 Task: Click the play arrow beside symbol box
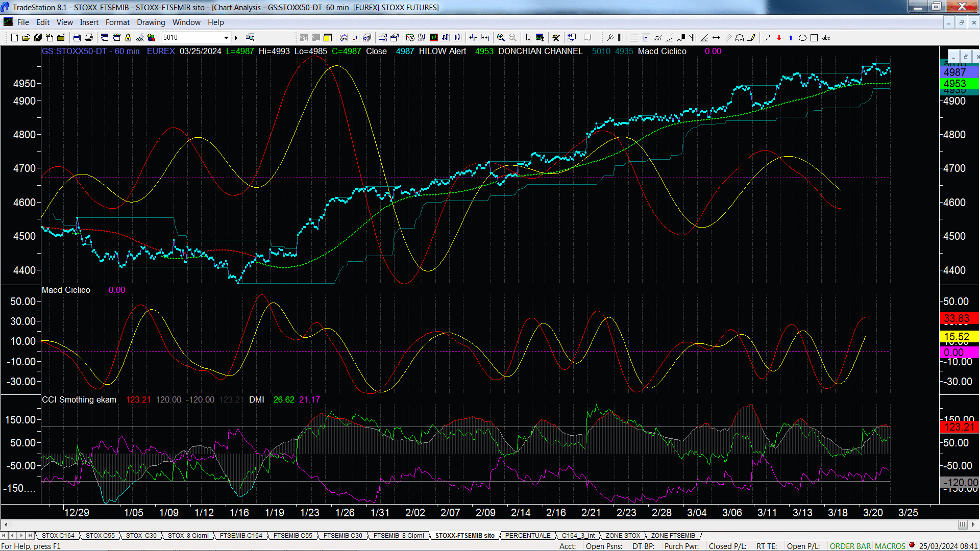(x=236, y=38)
